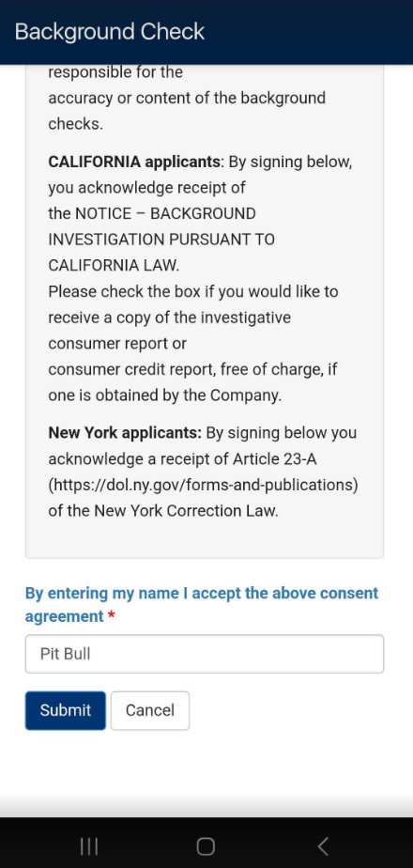Screen dimensions: 413x868
Task: Focus the name field containing Pit Bull
Action: tap(205, 654)
